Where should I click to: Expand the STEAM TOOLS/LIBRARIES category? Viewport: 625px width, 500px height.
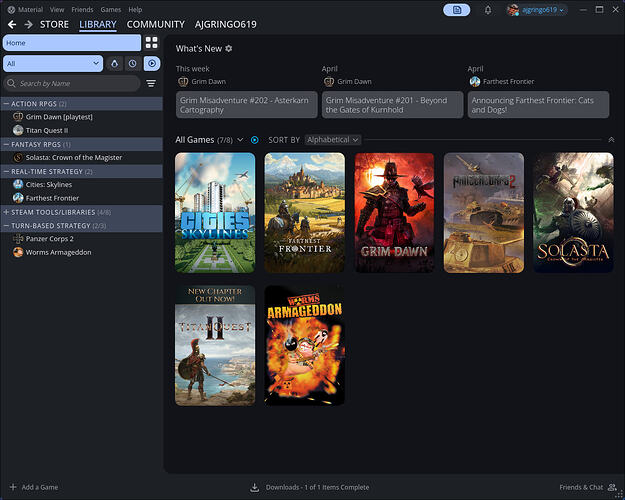pos(6,212)
